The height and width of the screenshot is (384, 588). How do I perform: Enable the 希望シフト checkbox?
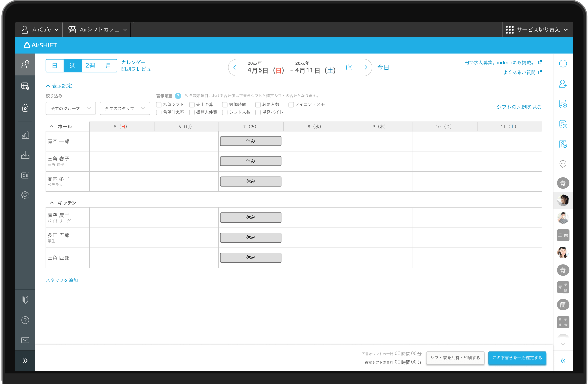click(x=159, y=105)
